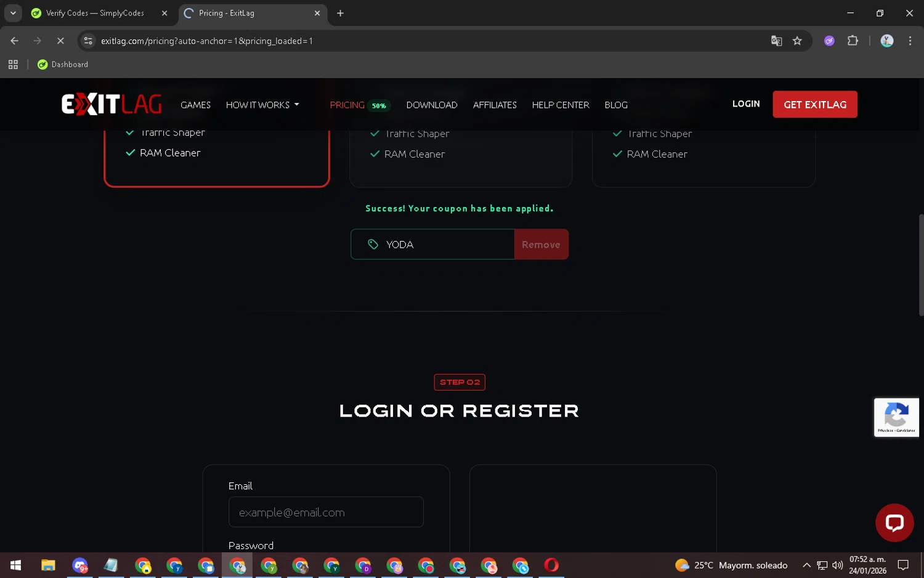
Task: Click the GET EXITLAG button
Action: (815, 104)
